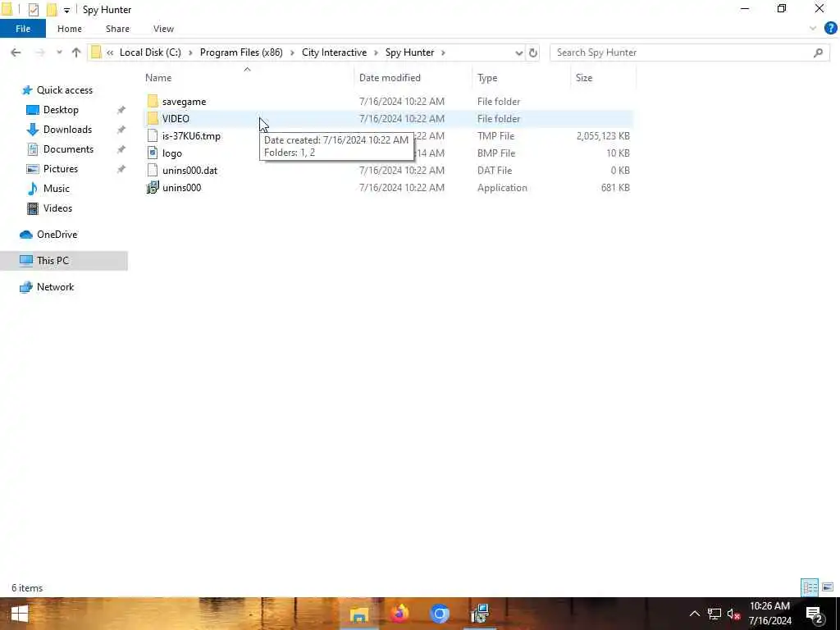Navigate to City Interactive breadcrumb
The image size is (840, 630).
pyautogui.click(x=335, y=52)
